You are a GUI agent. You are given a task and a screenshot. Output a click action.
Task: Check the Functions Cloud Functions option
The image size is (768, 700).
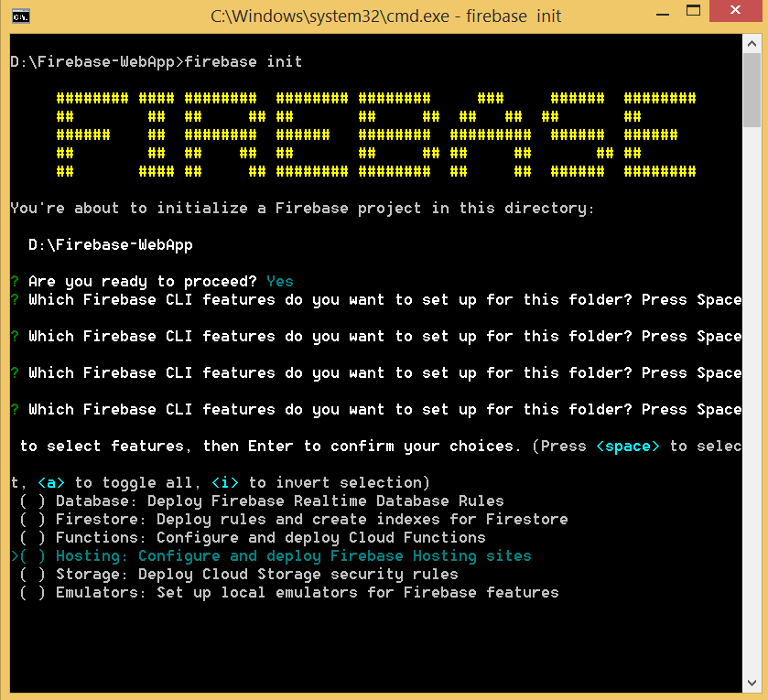click(31, 537)
